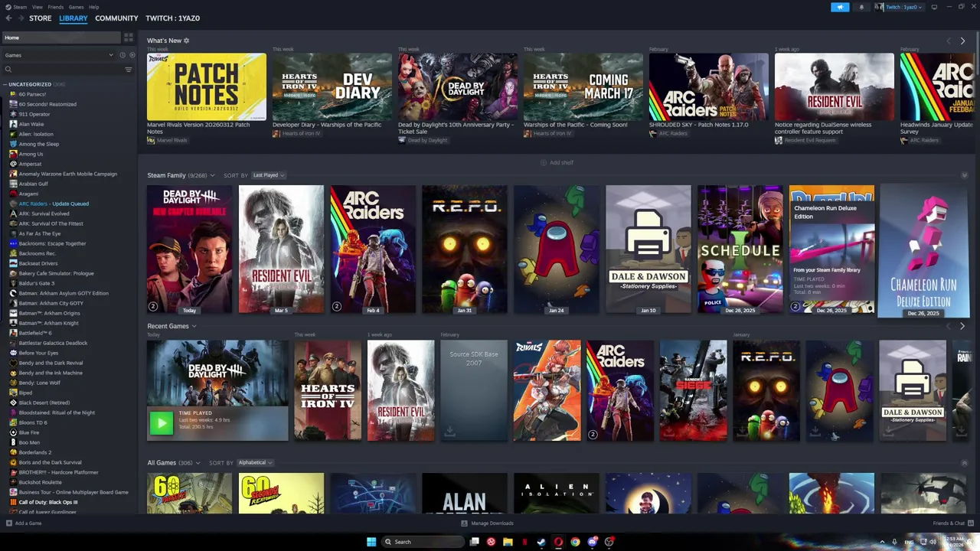Toggle sort by recent activity clock icon

point(122,55)
